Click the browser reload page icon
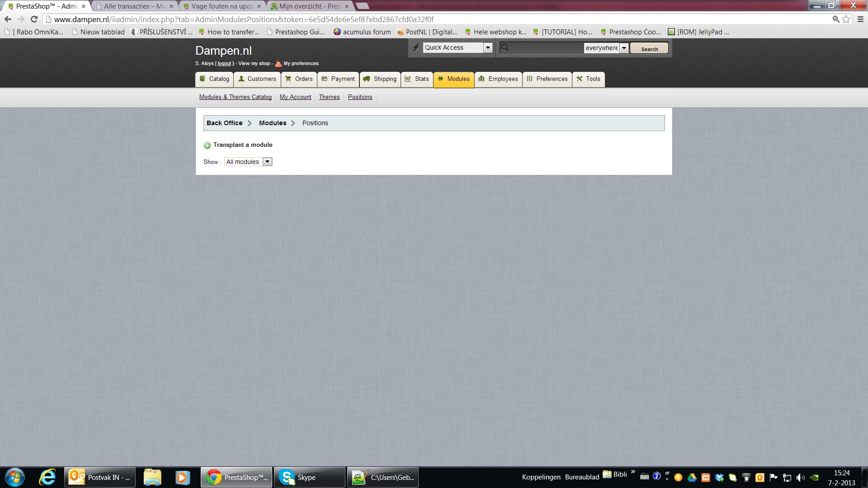This screenshot has height=488, width=868. click(34, 19)
